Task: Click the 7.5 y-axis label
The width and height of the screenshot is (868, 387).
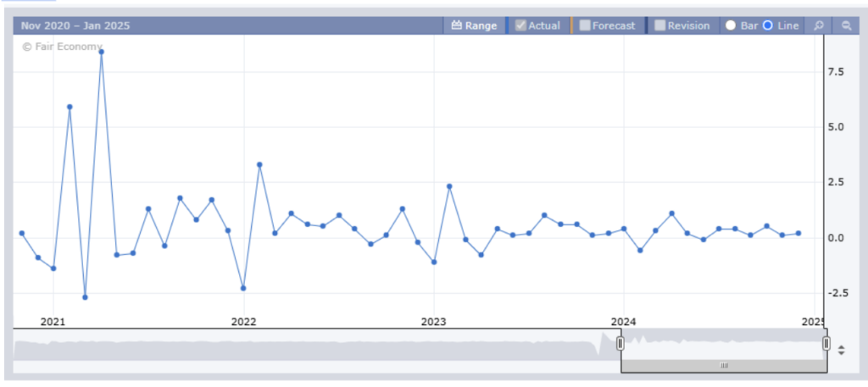Action: (x=837, y=72)
